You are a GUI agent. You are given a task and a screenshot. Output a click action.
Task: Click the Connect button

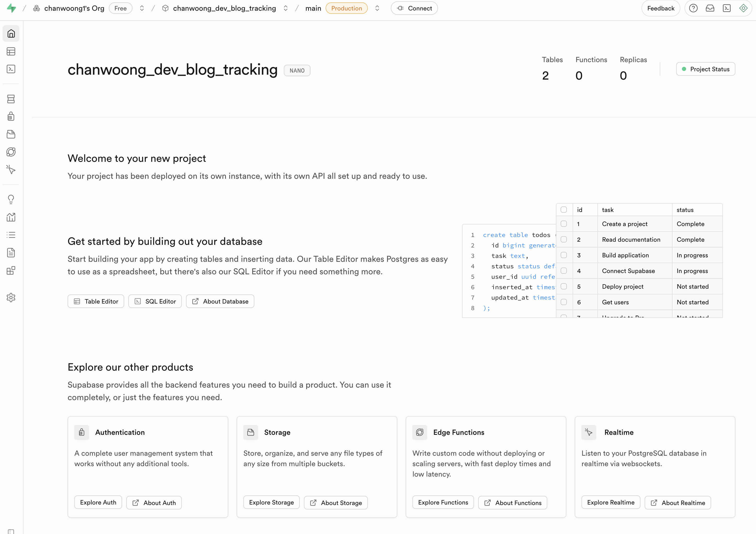point(414,8)
